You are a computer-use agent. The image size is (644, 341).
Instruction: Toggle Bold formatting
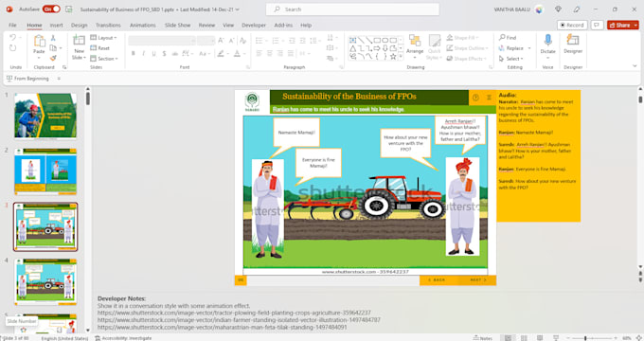pyautogui.click(x=134, y=54)
